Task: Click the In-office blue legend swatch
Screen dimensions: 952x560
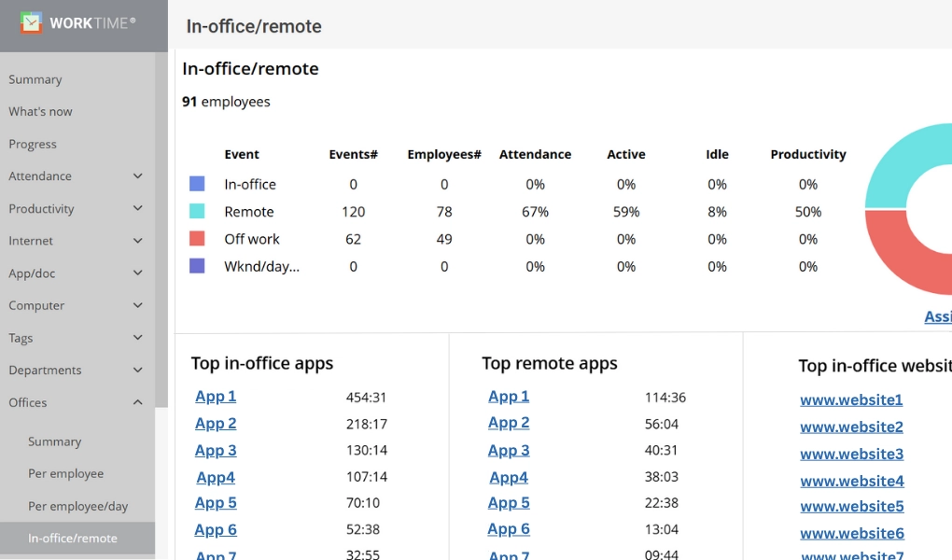Action: pyautogui.click(x=197, y=185)
